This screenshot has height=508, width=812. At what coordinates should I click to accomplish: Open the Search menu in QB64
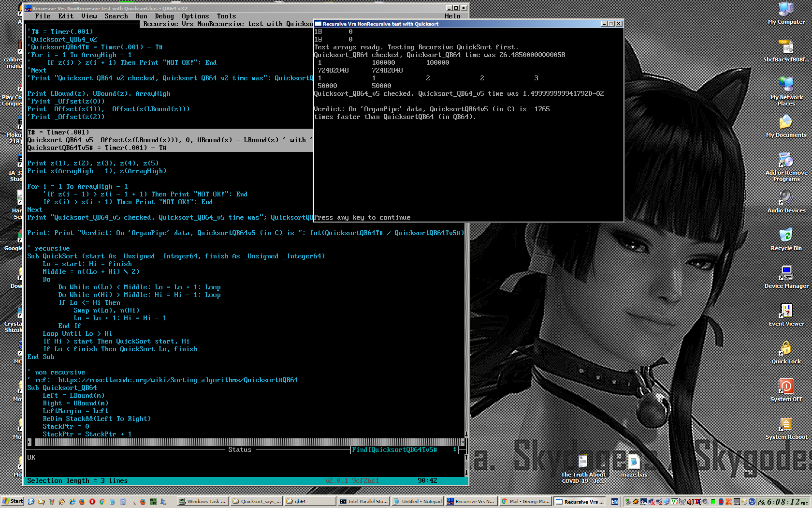116,16
